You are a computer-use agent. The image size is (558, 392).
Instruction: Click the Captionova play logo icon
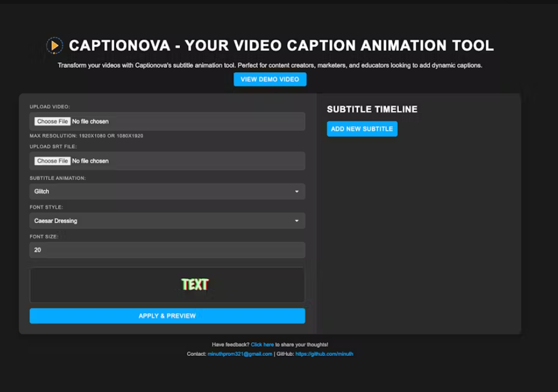tap(54, 45)
